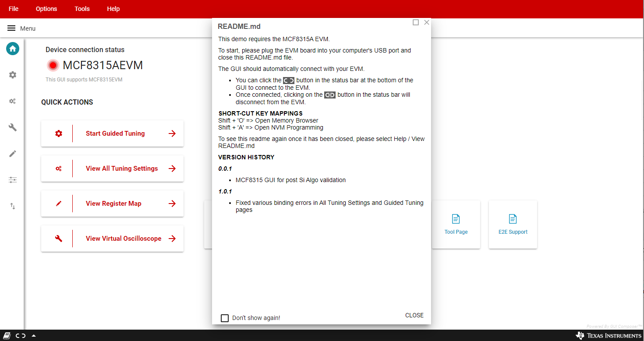Viewport: 644px width, 341px height.
Task: Open the E2E Support card
Action: (x=513, y=225)
